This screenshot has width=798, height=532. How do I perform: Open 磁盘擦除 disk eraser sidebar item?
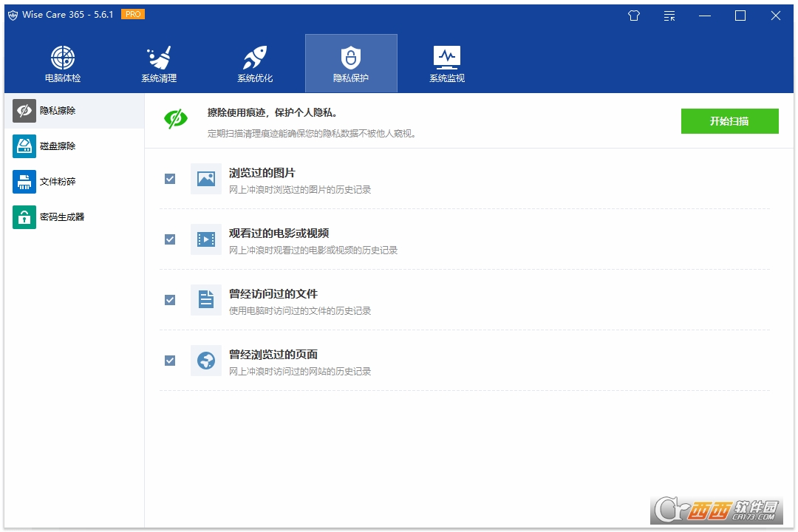[75, 146]
